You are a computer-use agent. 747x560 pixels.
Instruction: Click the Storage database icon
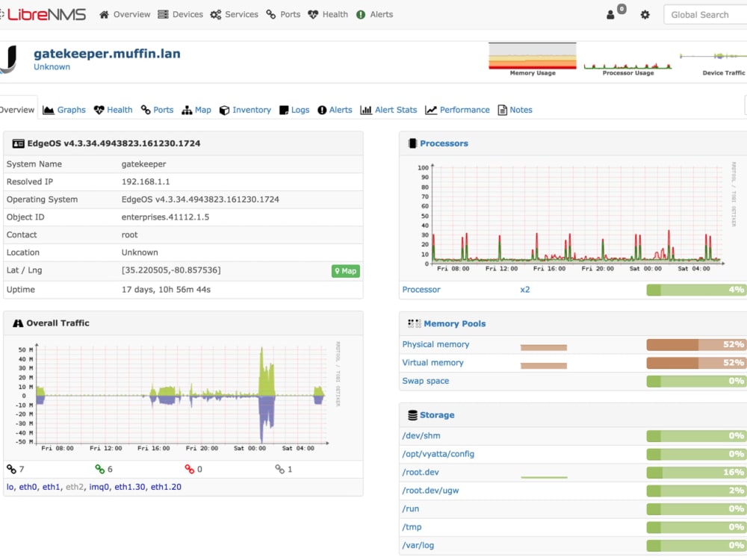(412, 415)
